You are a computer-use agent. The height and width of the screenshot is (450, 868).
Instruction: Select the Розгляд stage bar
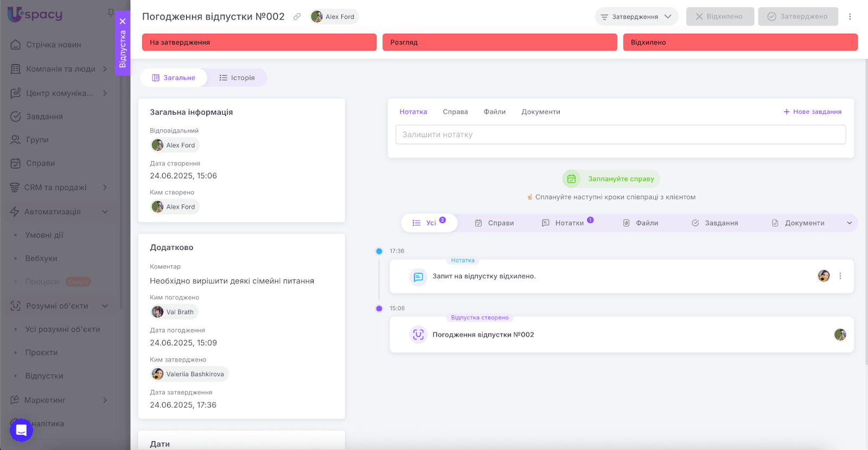coord(499,42)
